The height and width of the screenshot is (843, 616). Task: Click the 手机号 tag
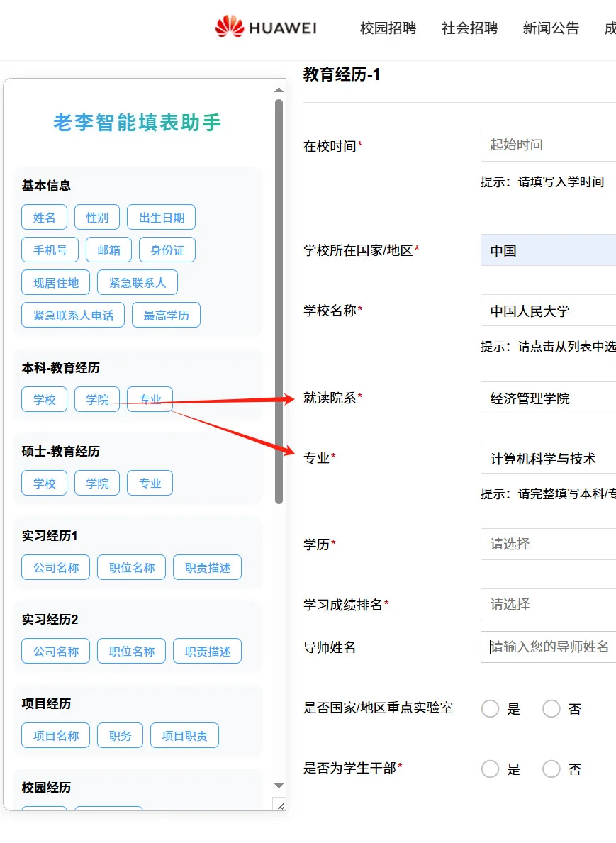[x=50, y=250]
